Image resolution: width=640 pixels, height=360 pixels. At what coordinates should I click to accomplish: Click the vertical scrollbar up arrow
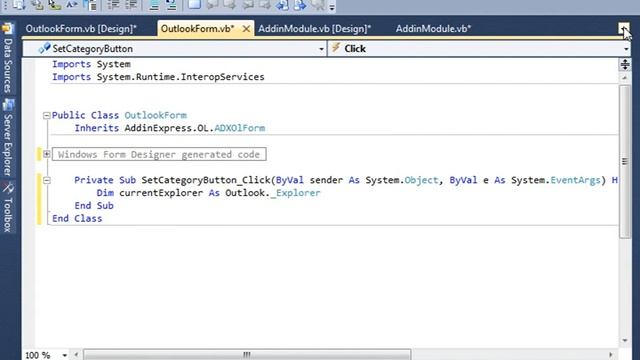point(625,78)
